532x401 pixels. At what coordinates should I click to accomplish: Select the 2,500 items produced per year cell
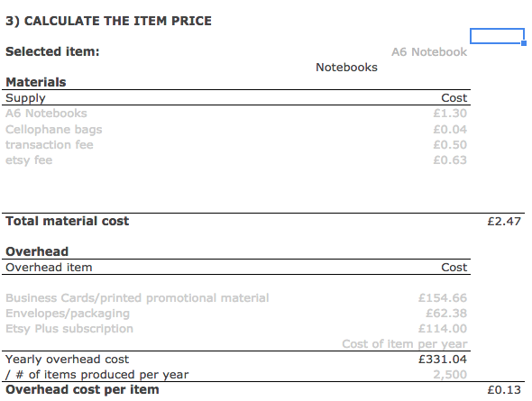450,375
